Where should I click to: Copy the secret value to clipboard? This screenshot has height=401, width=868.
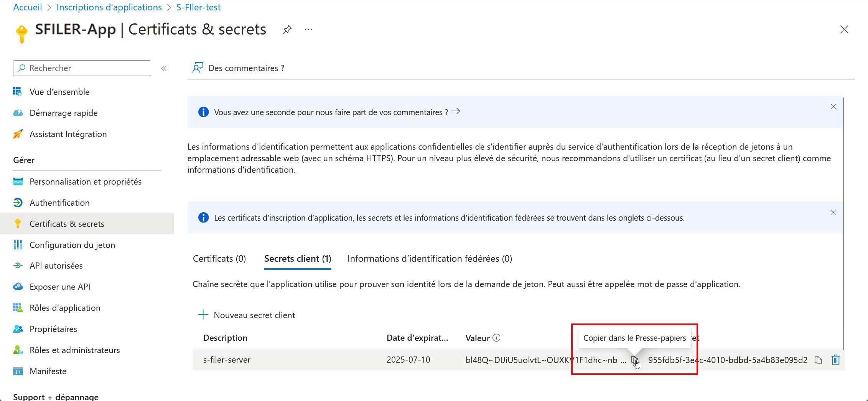click(635, 360)
